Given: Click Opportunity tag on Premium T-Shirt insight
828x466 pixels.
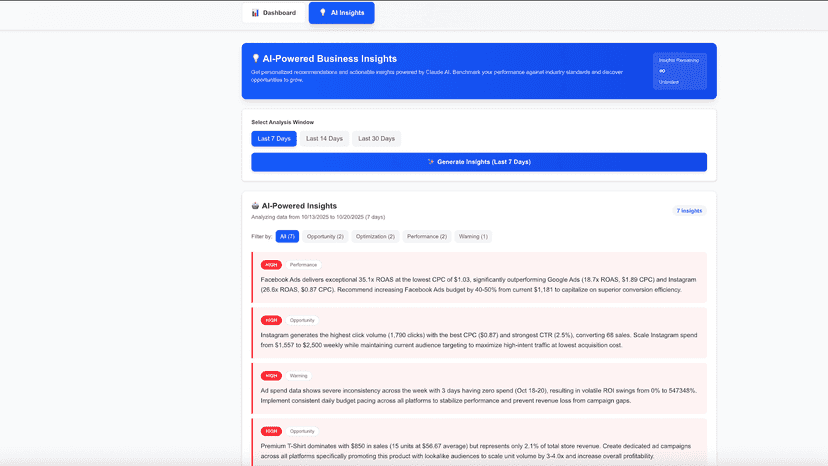Looking at the screenshot, I should [302, 431].
